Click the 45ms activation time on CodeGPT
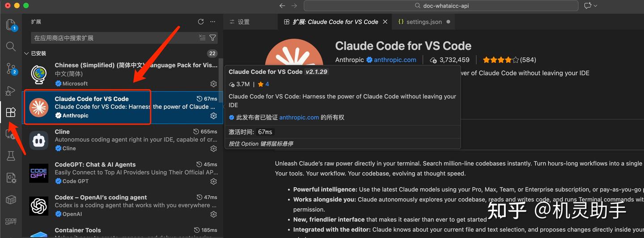The height and width of the screenshot is (238, 644). [207, 164]
